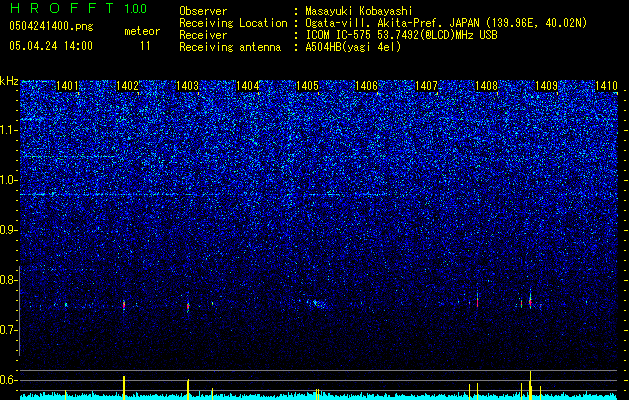Click the strong meteor echo before 1409
This screenshot has height=400, width=629.
530,300
